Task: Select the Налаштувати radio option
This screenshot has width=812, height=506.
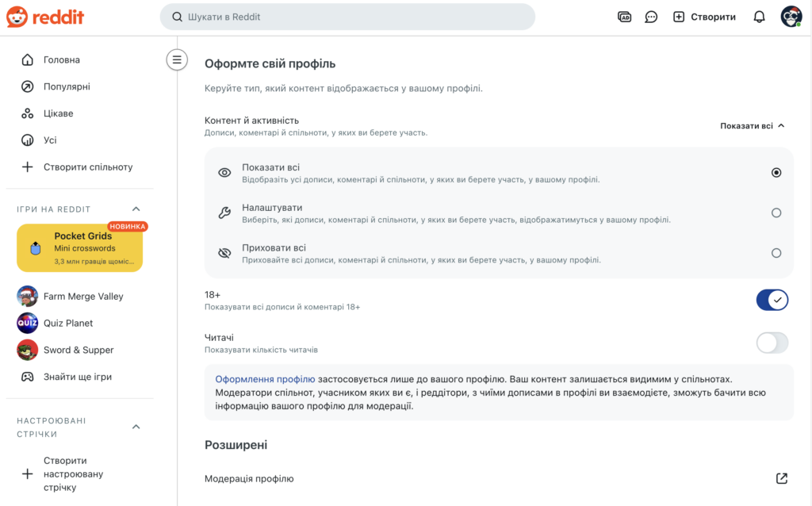Action: click(x=776, y=213)
